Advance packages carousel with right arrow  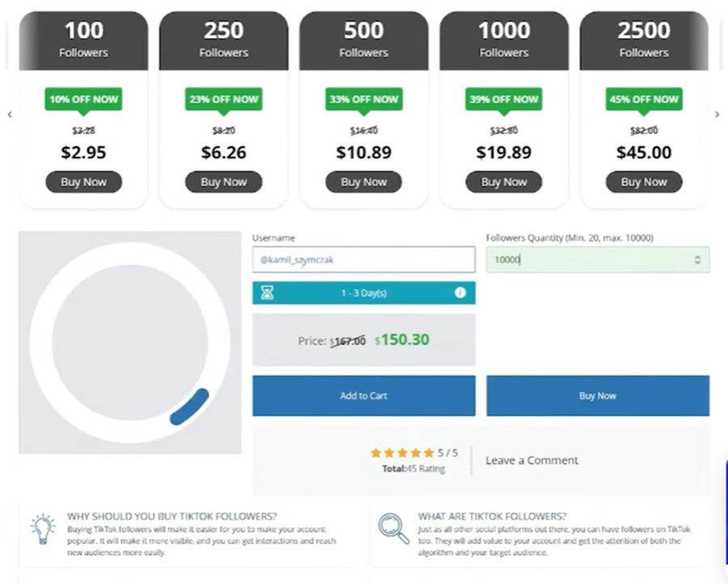(717, 115)
